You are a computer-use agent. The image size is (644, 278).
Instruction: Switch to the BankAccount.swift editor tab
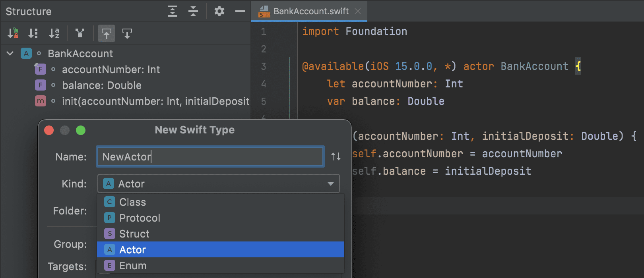[310, 11]
